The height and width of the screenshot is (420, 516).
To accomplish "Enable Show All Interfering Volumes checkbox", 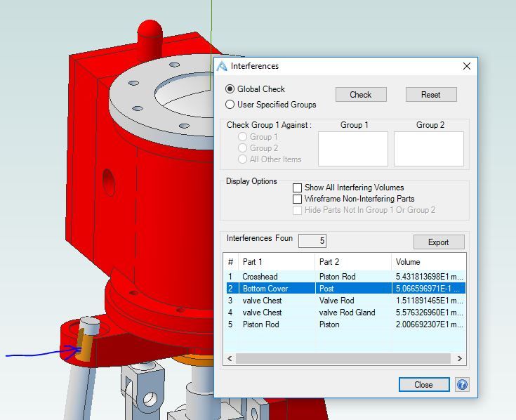I will [x=297, y=188].
